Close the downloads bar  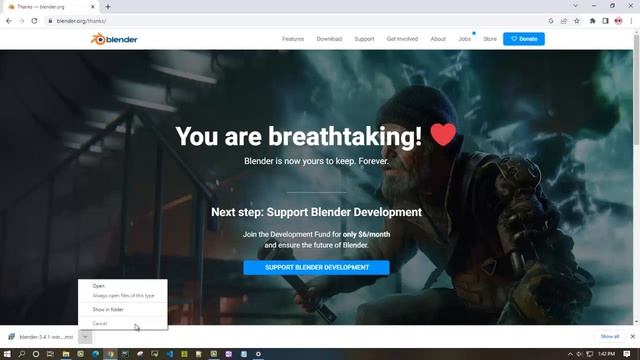[633, 336]
